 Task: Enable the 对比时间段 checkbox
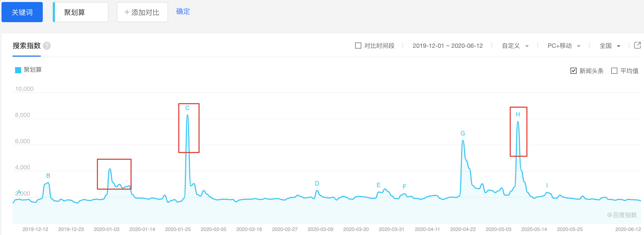pyautogui.click(x=358, y=46)
